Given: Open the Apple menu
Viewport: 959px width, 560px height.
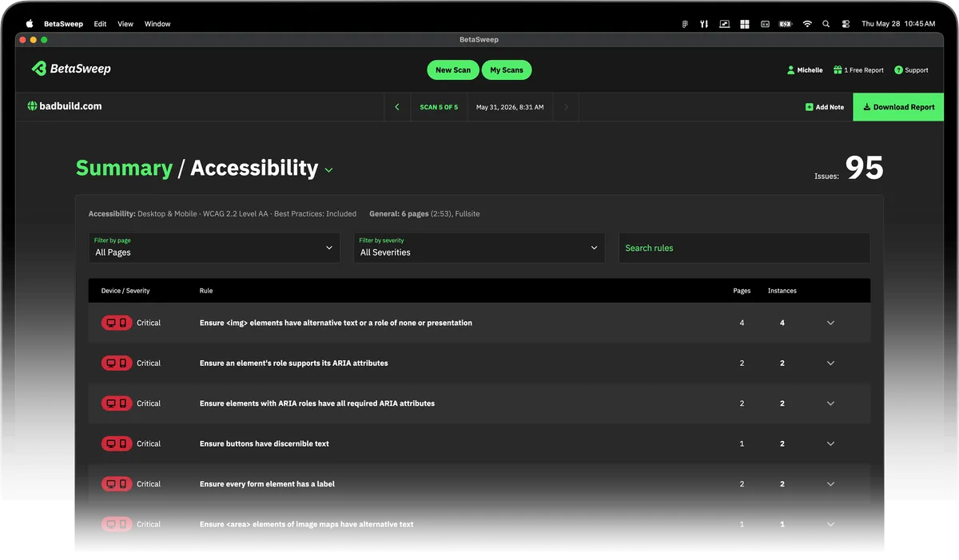Looking at the screenshot, I should (x=30, y=24).
